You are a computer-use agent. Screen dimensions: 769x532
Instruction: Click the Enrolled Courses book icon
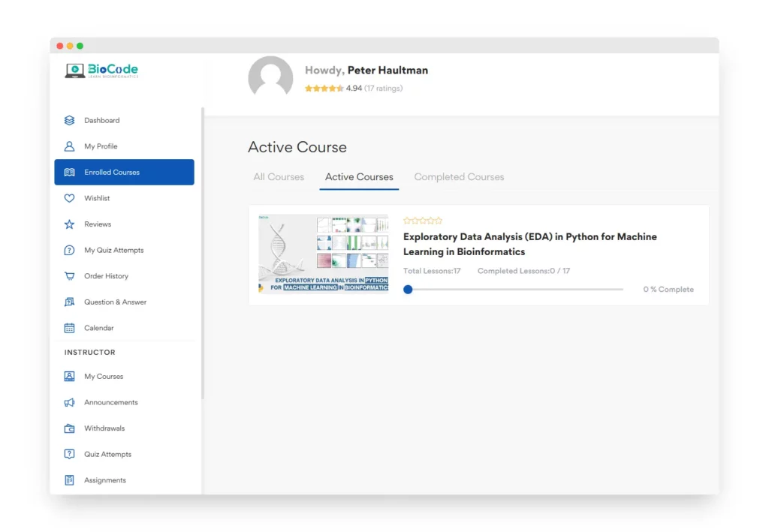click(69, 172)
